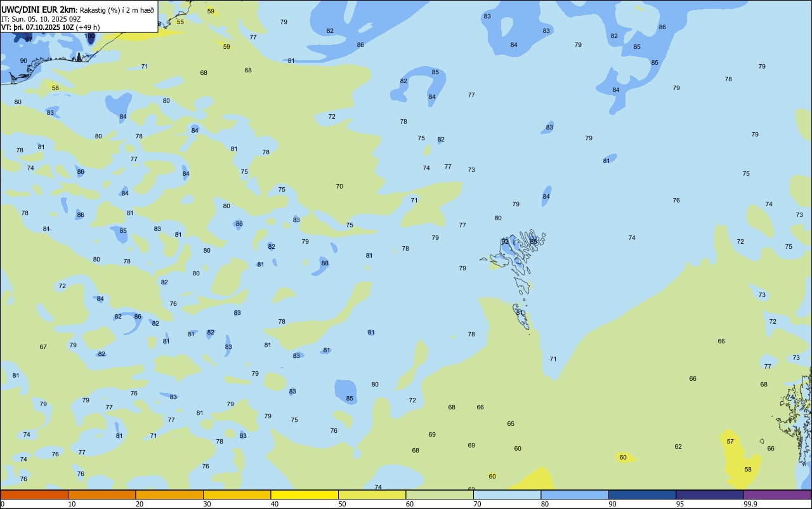Click the humidity value '62' on the map

[678, 447]
